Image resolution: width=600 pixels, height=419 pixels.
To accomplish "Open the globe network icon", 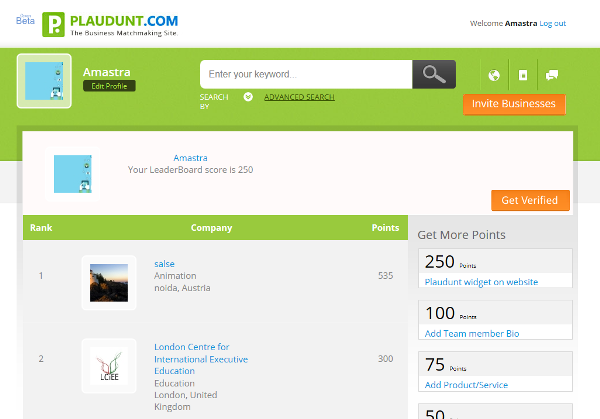I will click(493, 75).
